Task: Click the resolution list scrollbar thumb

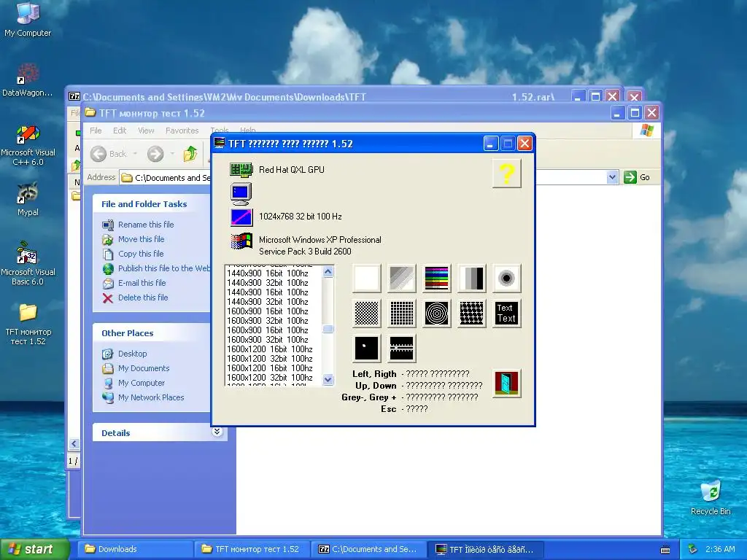Action: tap(328, 329)
